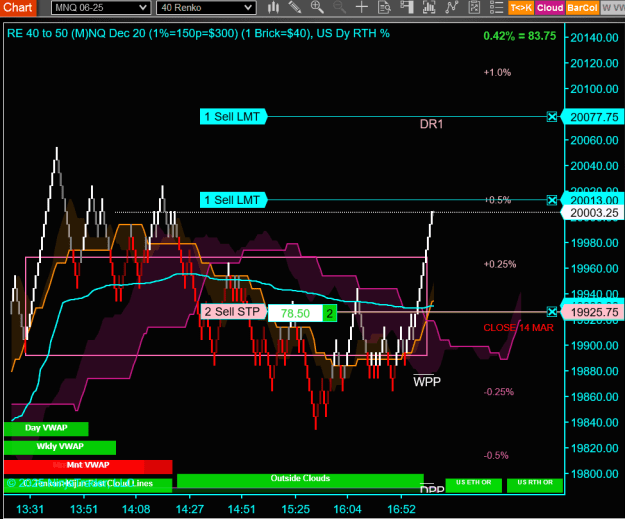Toggle the BarCol button
The image size is (625, 519).
tap(582, 8)
